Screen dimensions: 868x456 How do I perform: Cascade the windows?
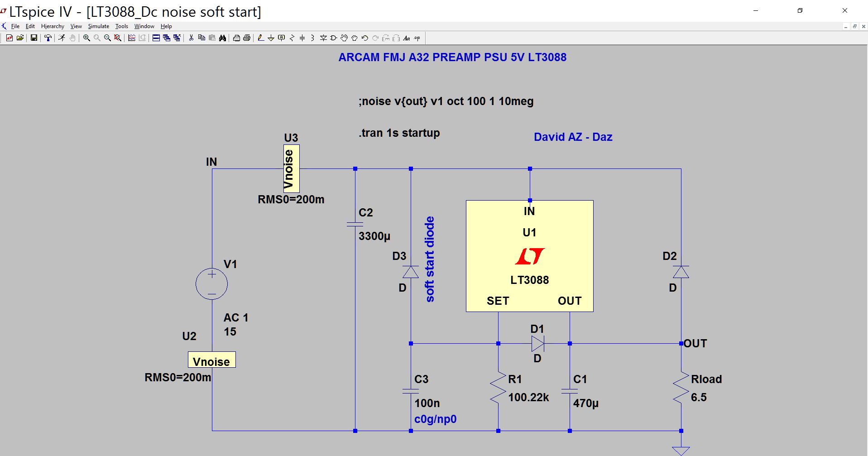pos(166,38)
